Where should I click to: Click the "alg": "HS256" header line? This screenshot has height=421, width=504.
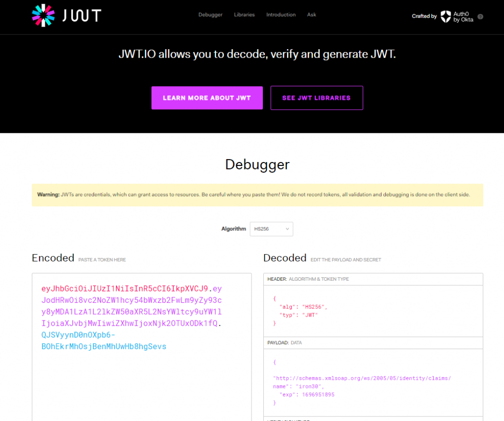(303, 307)
